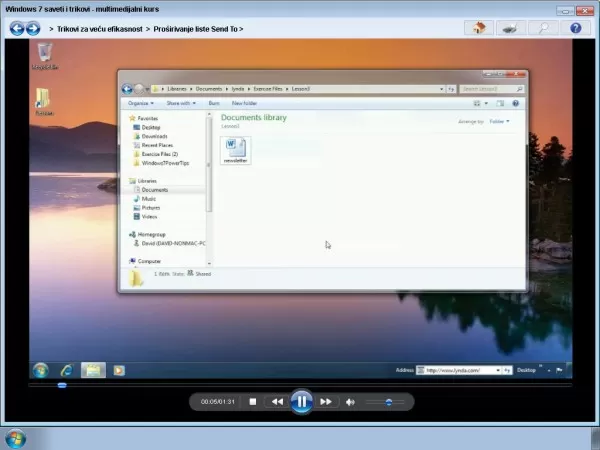The width and height of the screenshot is (600, 450).
Task: Open the blue question mark help
Action: 576,28
